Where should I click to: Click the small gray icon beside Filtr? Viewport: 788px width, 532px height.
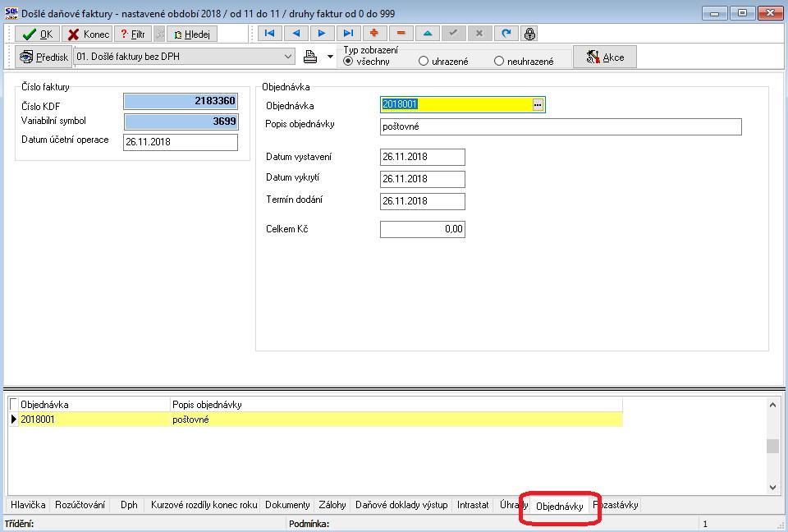point(160,34)
